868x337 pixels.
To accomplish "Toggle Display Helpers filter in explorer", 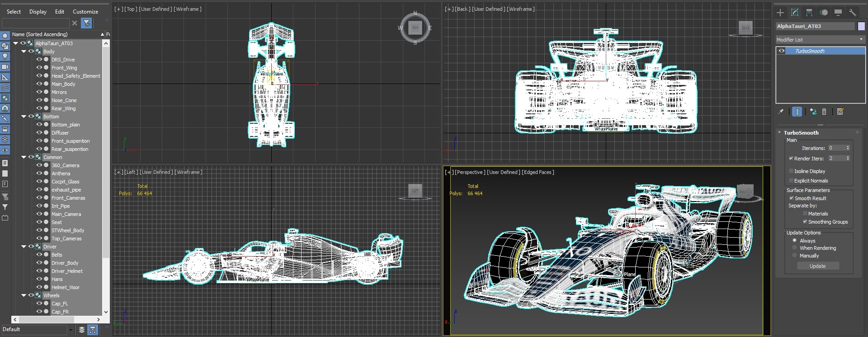I will point(5,77).
